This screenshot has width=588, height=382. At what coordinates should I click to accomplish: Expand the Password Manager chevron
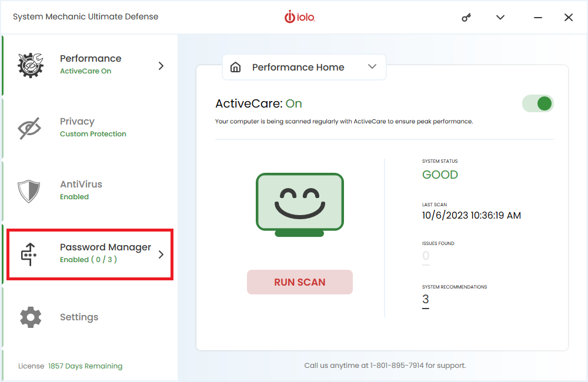(161, 254)
